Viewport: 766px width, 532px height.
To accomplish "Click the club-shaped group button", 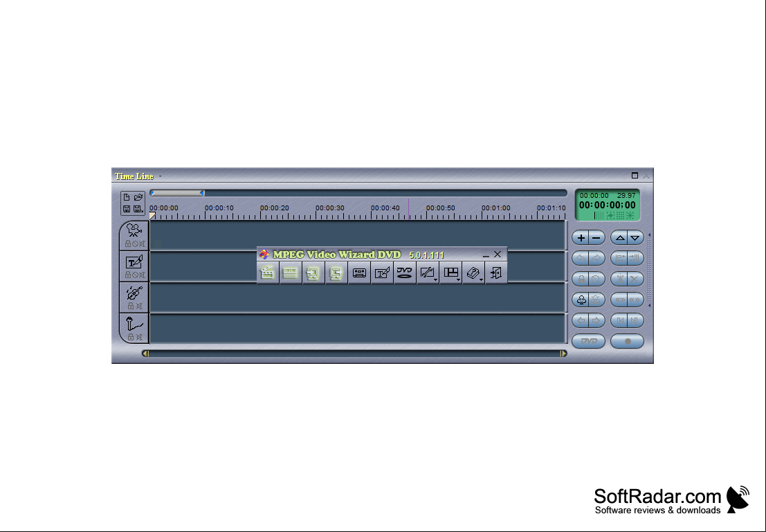I will [x=581, y=300].
